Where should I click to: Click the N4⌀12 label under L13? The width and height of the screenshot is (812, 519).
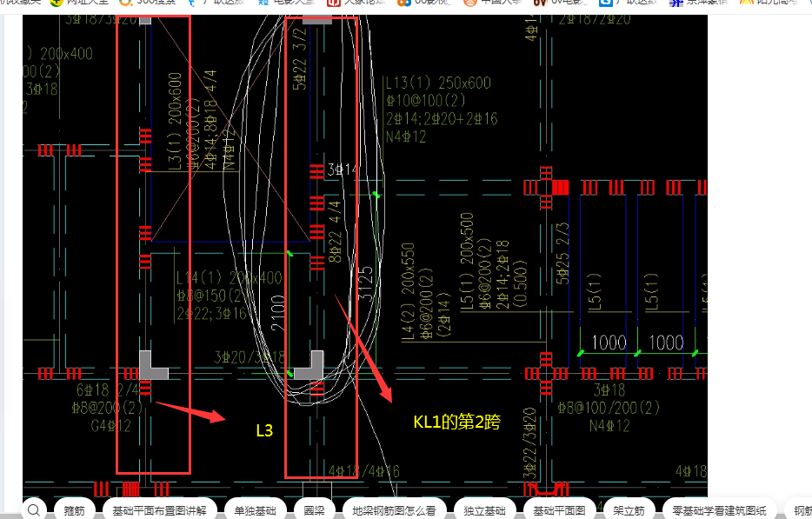pyautogui.click(x=406, y=136)
